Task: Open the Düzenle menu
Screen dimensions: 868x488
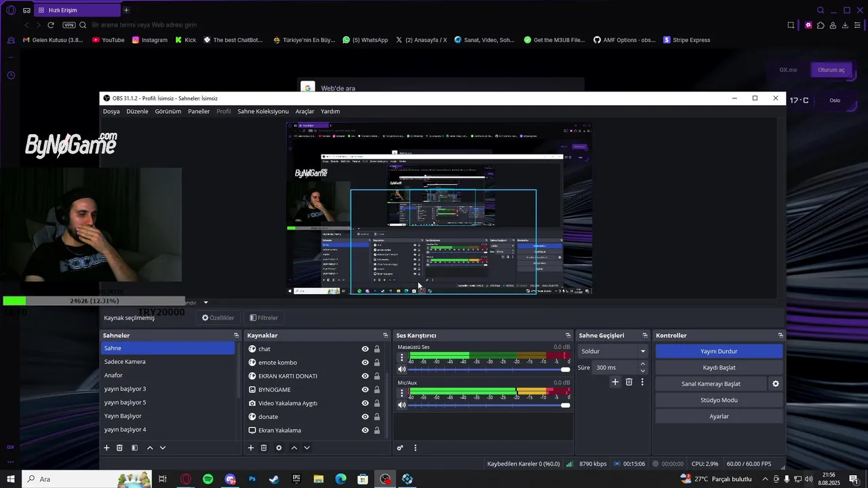Action: pyautogui.click(x=138, y=111)
